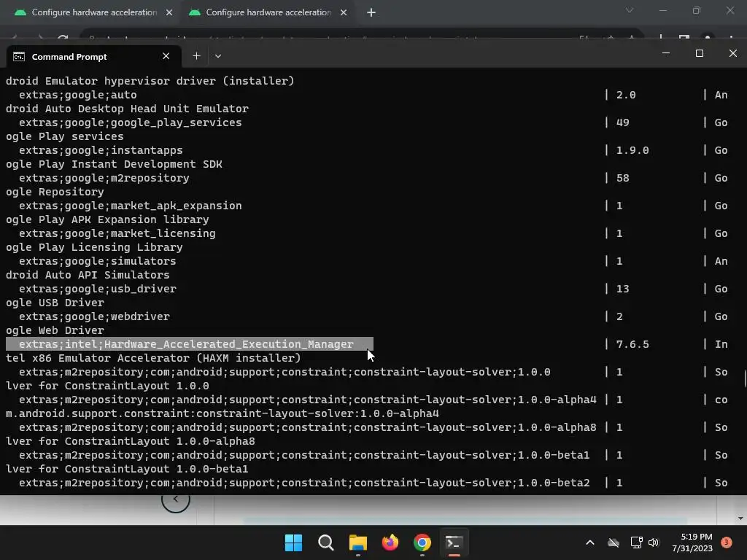
Task: Click the terminal icon on Command Prompt tab
Action: [18, 57]
